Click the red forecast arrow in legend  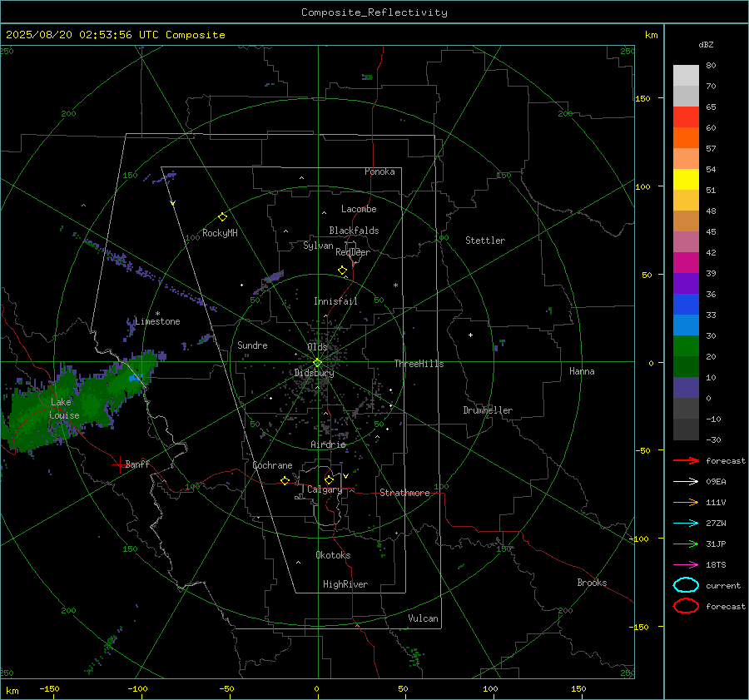click(686, 460)
